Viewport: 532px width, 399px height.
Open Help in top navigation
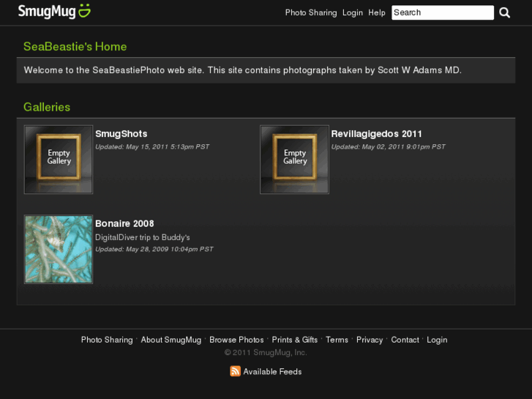tap(377, 12)
